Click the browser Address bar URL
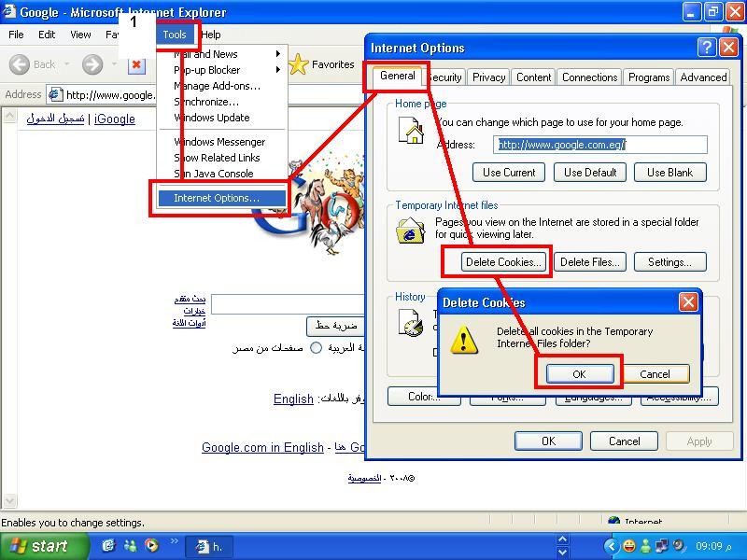Viewport: 747px width, 560px height. 110,95
